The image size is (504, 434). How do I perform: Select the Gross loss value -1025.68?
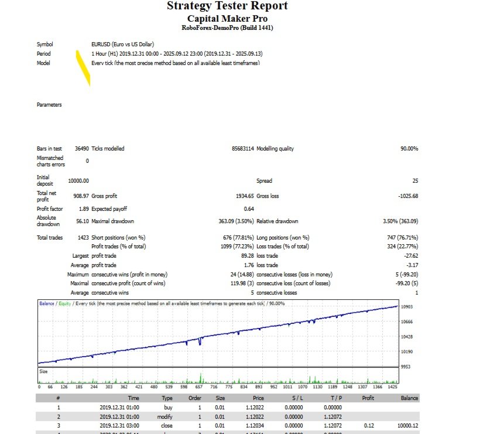coord(408,196)
